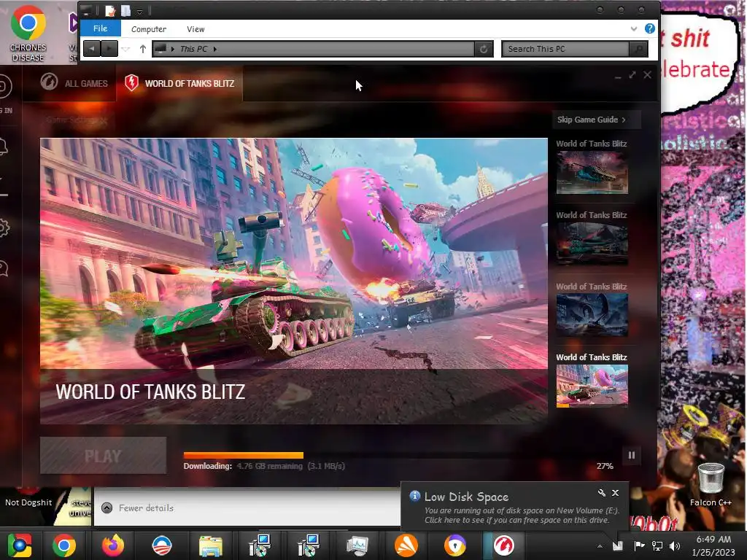Click the 27% download percentage
Screen dimensions: 747x560
click(x=605, y=466)
